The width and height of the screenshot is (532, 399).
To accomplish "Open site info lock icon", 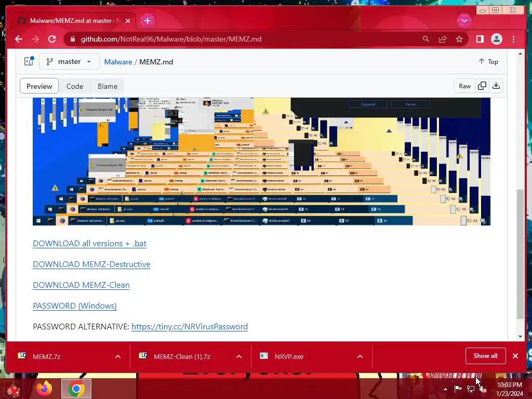I will click(73, 39).
